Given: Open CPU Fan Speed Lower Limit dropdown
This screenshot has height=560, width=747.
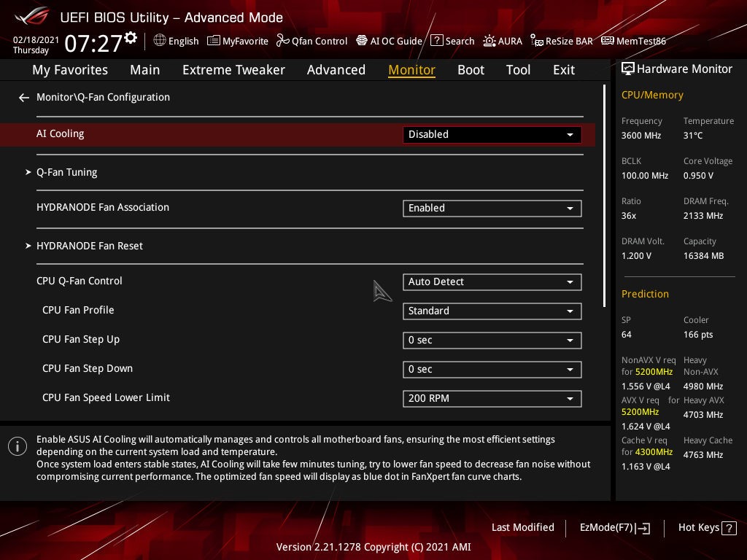Looking at the screenshot, I should tap(492, 399).
